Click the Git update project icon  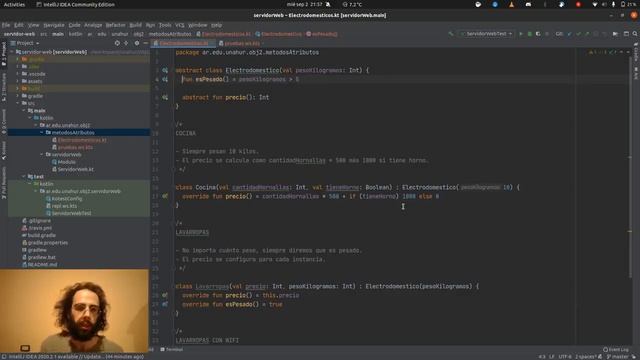tap(570, 34)
